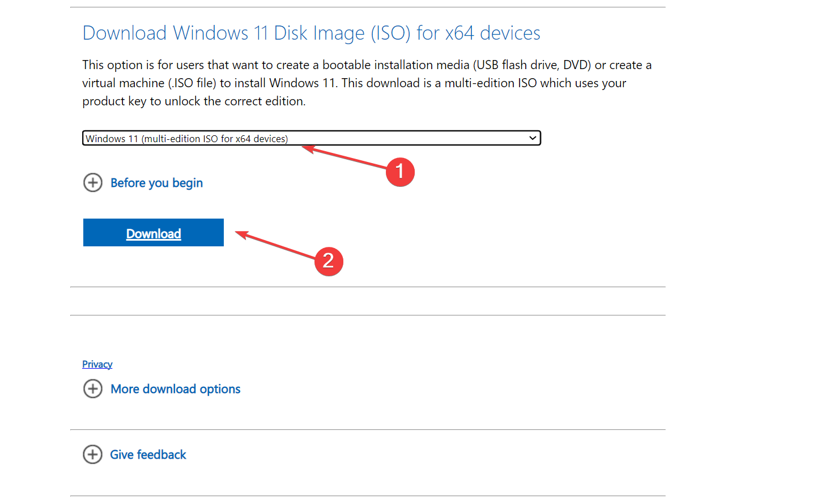Click inside the edition selection combo box

[x=283, y=138]
